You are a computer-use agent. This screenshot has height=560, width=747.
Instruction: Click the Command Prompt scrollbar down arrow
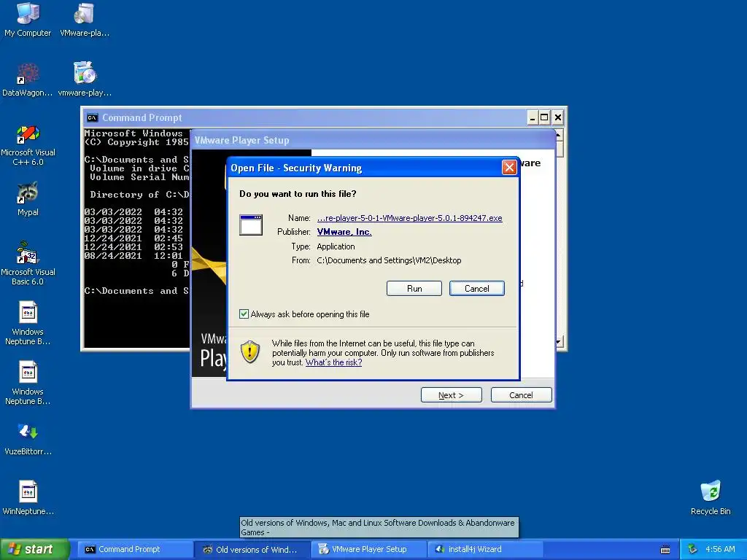560,342
